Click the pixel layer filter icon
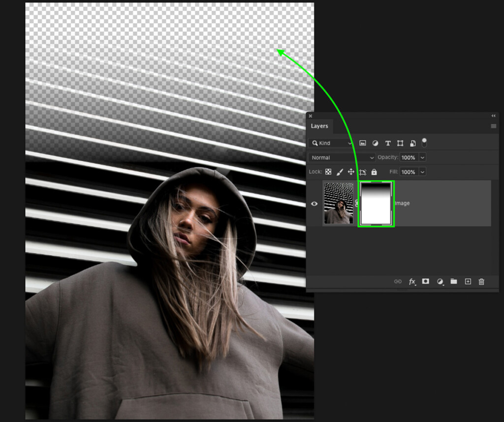Image resolution: width=504 pixels, height=422 pixels. (363, 143)
